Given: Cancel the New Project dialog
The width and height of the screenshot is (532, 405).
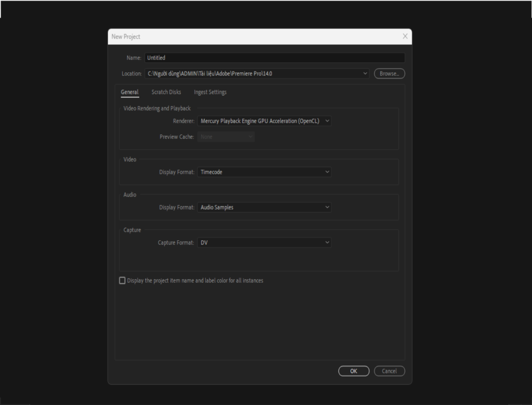Looking at the screenshot, I should click(x=389, y=371).
